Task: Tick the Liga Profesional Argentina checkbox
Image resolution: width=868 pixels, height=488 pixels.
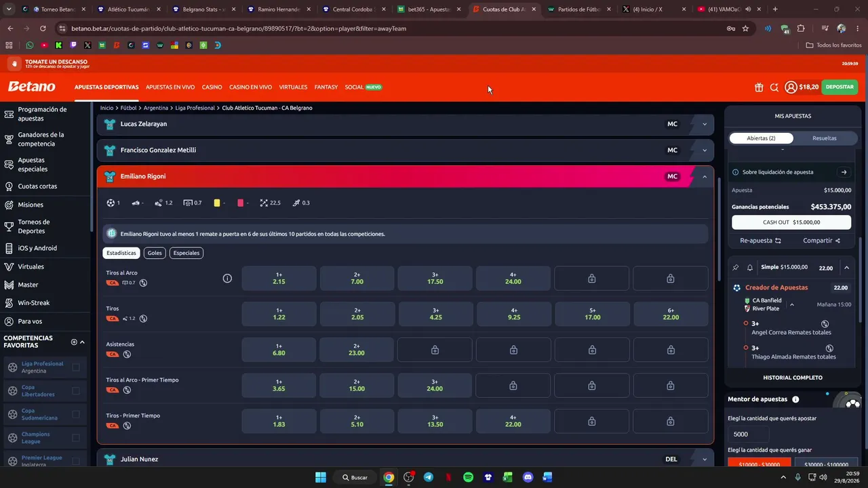Action: coord(76,367)
